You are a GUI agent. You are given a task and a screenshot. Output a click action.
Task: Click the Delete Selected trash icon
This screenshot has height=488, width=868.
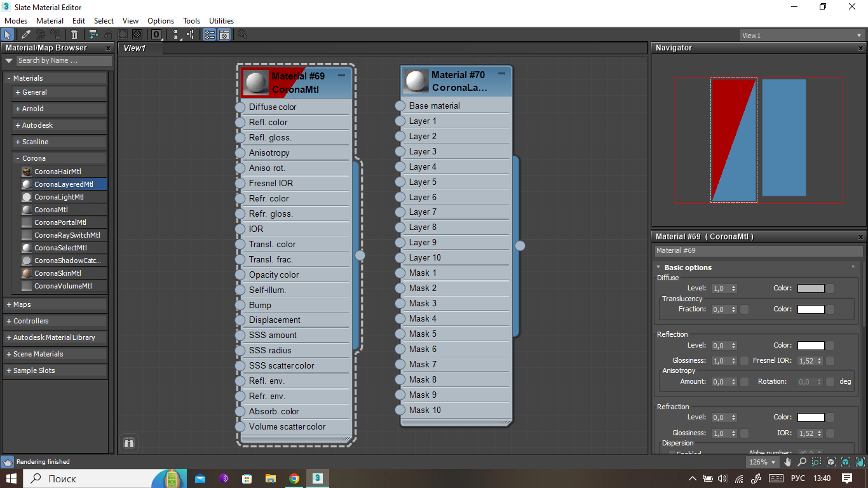[x=74, y=34]
